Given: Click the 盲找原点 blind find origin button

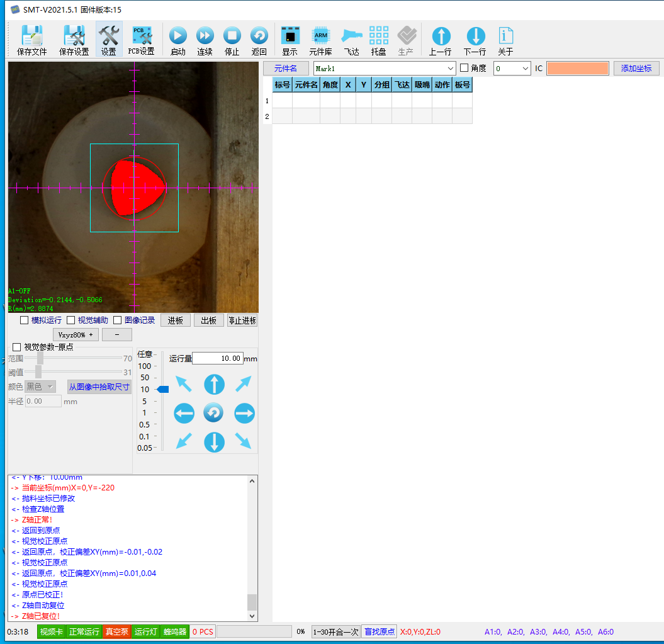Looking at the screenshot, I should coord(380,631).
